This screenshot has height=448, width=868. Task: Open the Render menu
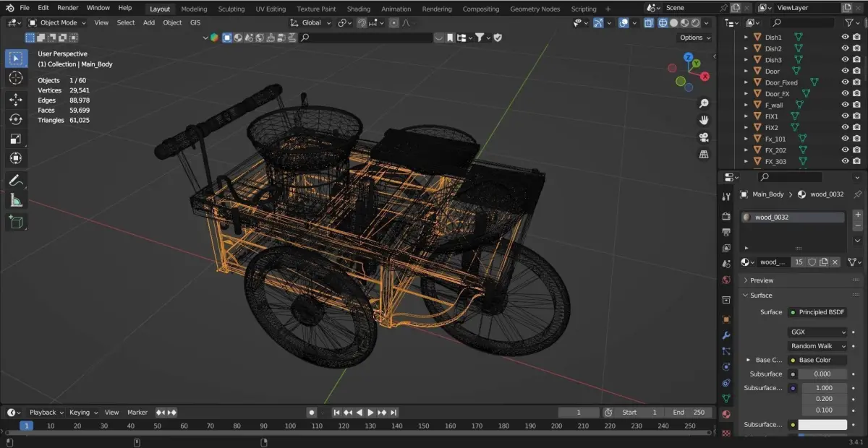68,8
